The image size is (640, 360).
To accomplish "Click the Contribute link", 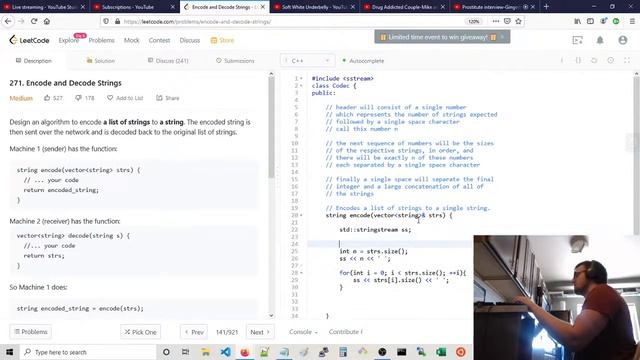I will [345, 332].
